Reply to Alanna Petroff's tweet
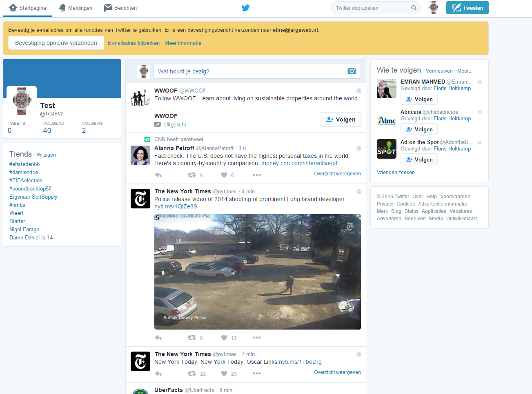This screenshot has width=532, height=394. tap(158, 175)
